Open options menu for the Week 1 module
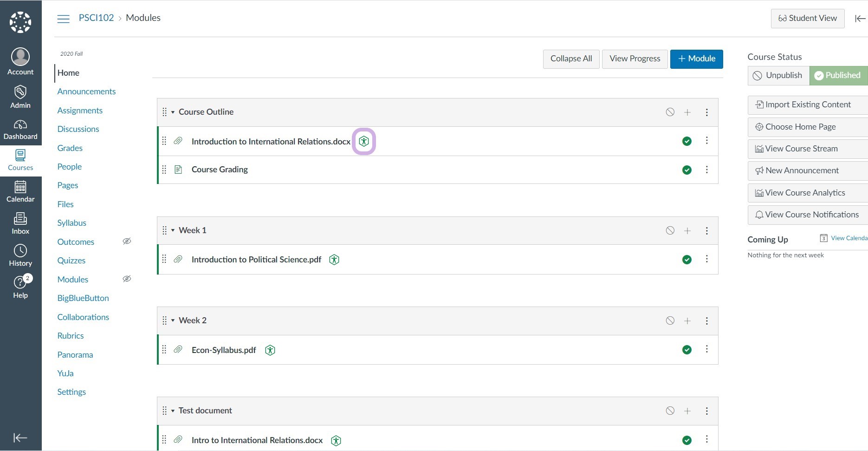Viewport: 868px width, 451px height. pos(707,230)
